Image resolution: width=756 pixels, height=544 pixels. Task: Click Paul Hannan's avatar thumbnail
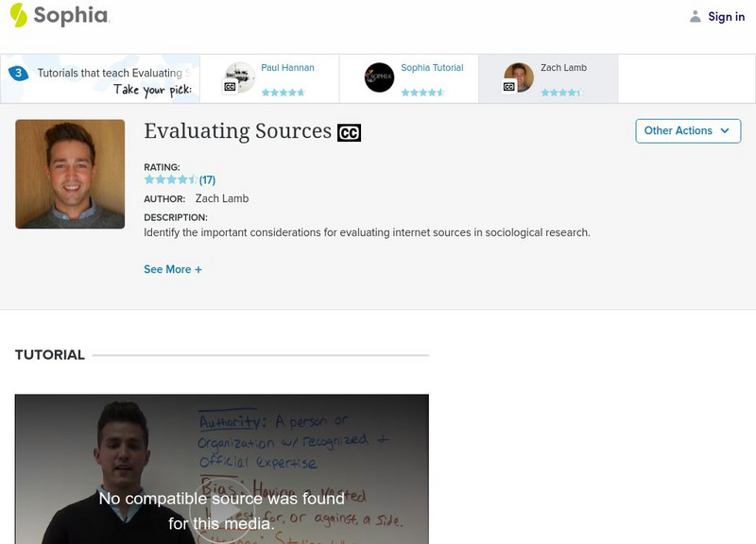[239, 77]
